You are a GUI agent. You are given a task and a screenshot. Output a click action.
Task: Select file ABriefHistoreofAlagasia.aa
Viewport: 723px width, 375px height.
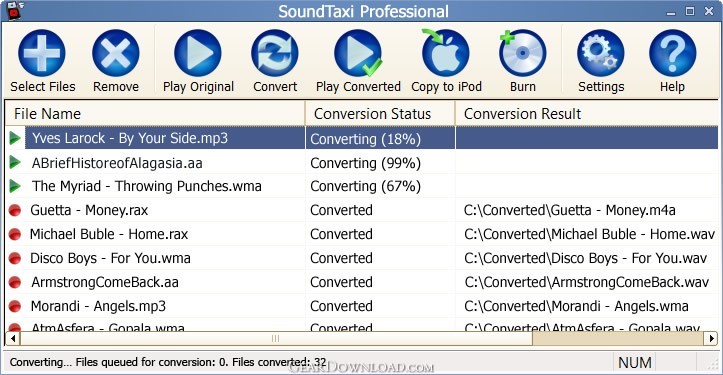(117, 163)
